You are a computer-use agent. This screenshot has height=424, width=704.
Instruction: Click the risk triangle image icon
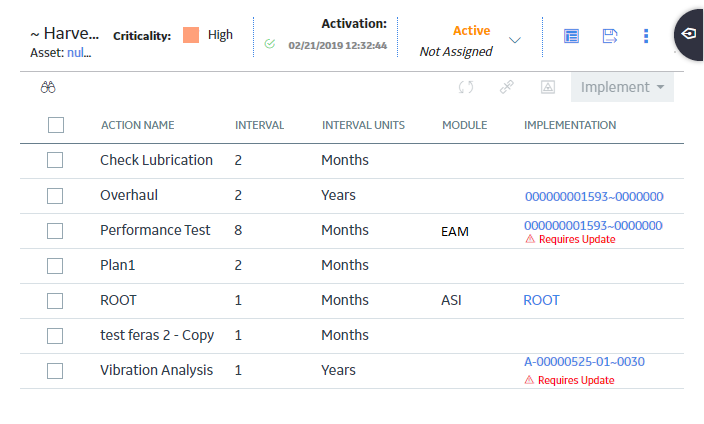(548, 87)
